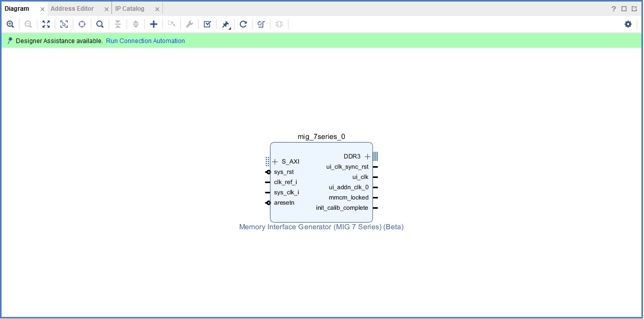
Task: Expand the S_AXI interface port
Action: coord(275,162)
